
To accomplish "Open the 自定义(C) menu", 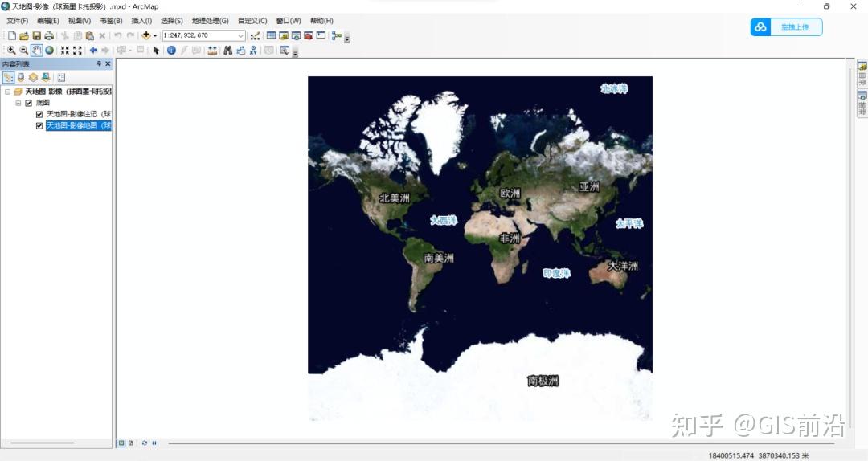I will [252, 21].
